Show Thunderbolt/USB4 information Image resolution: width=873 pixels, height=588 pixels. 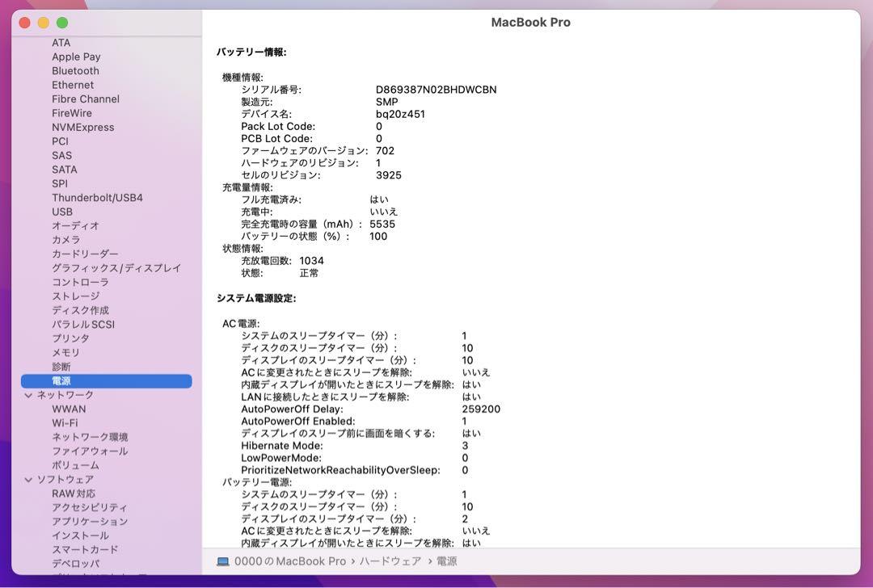click(x=98, y=198)
